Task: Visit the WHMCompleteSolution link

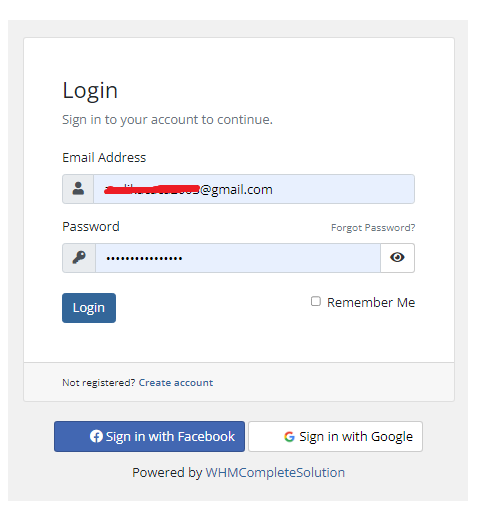Action: (275, 473)
